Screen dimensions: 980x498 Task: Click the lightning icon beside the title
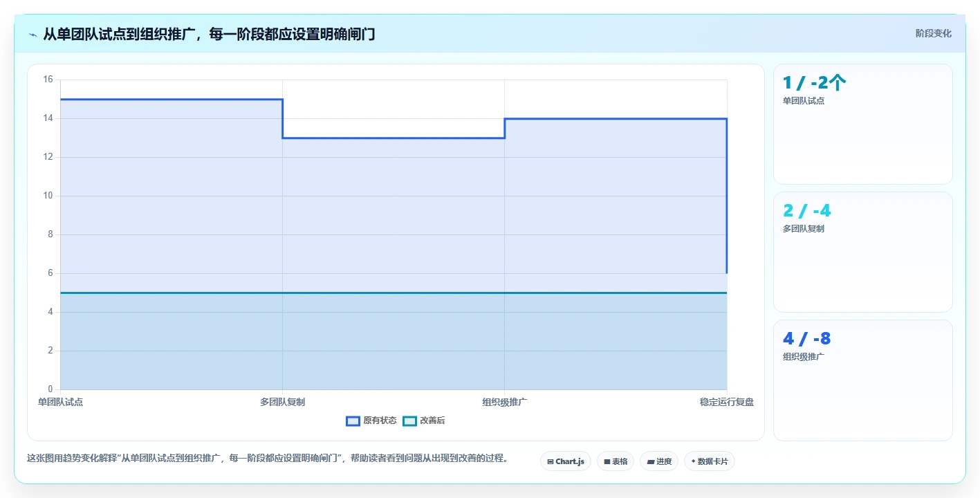coord(33,35)
